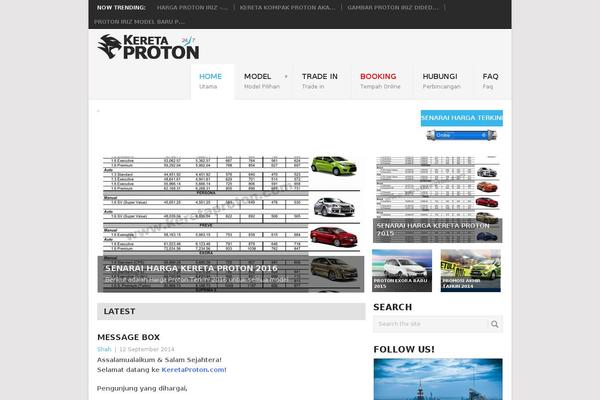The image size is (600, 400).
Task: Open Senarai Harga Kereta Proton 2016 slide
Action: click(231, 224)
